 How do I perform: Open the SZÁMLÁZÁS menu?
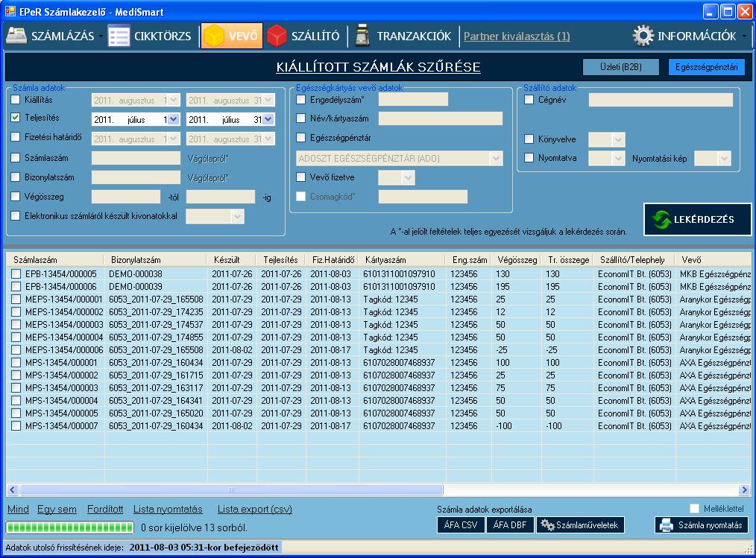[54, 37]
